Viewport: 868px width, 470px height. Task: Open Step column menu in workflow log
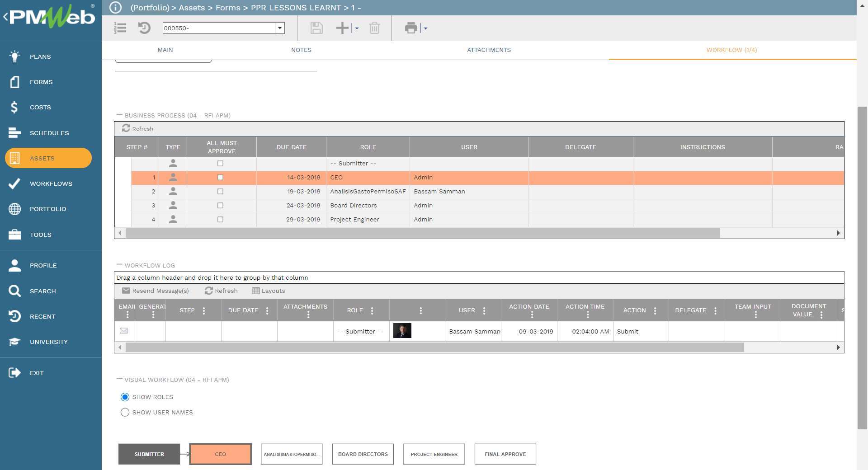tap(204, 310)
